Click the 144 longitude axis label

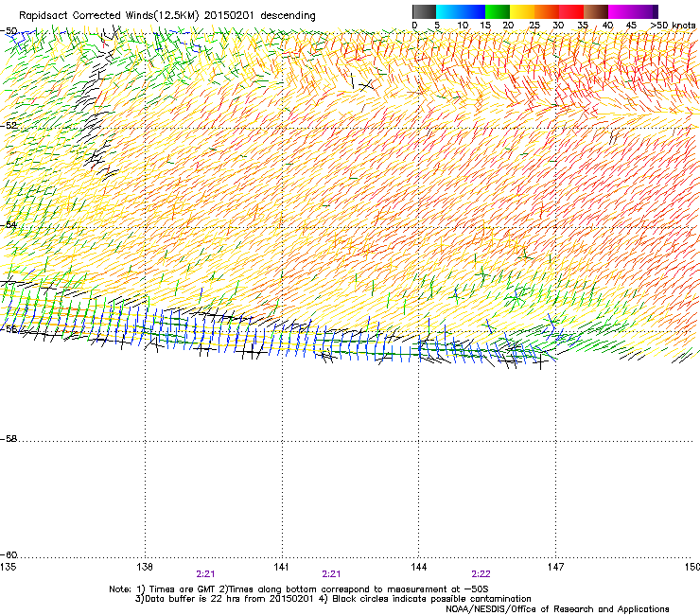tap(418, 567)
